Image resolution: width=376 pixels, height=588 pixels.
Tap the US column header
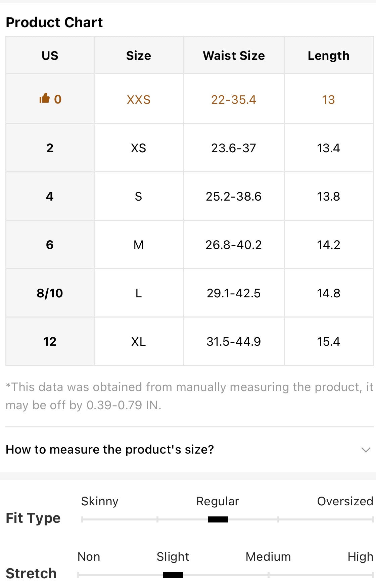pos(50,55)
